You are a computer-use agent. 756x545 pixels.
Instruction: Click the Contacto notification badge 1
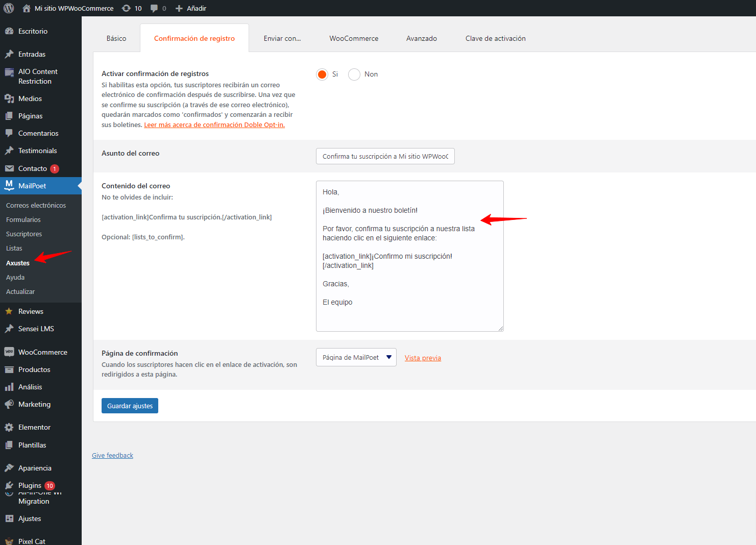[55, 169]
